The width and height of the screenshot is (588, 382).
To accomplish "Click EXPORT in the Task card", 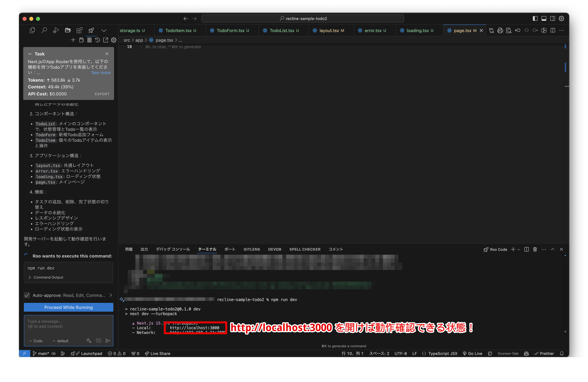I will click(x=102, y=94).
